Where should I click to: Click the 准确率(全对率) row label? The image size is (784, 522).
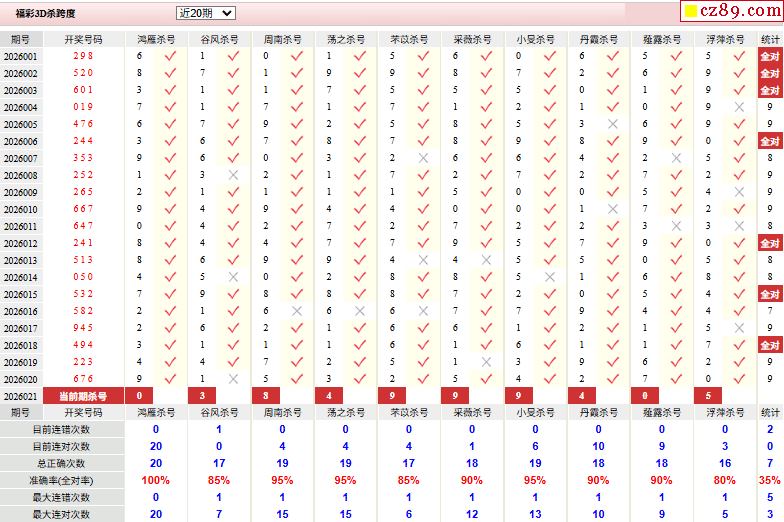(61, 480)
